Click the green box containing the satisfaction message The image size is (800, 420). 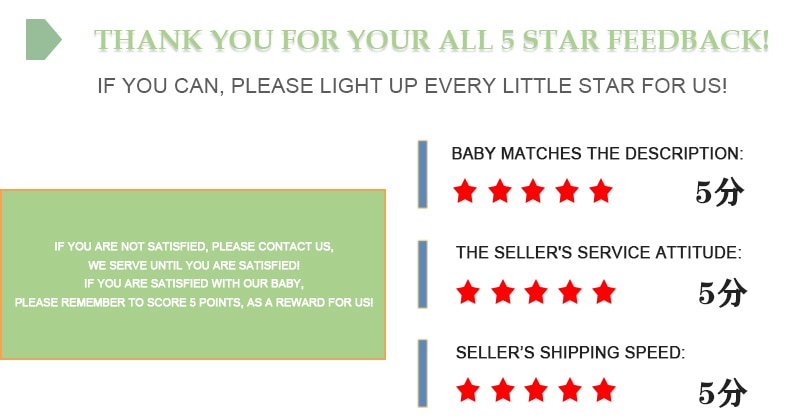193,275
